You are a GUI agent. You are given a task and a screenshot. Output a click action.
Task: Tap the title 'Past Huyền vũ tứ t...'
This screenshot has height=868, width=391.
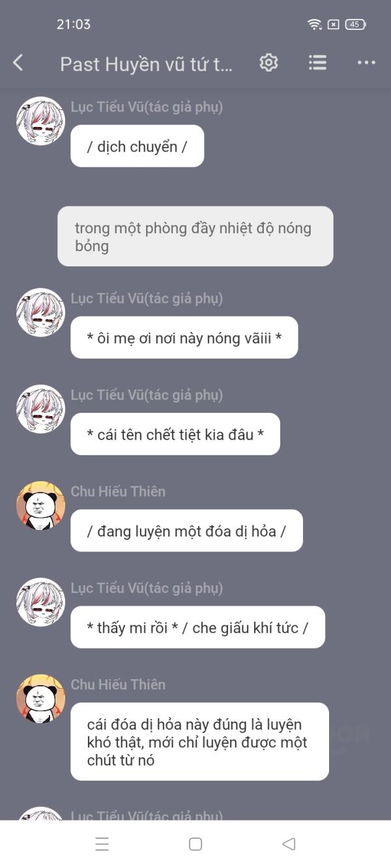[x=146, y=64]
